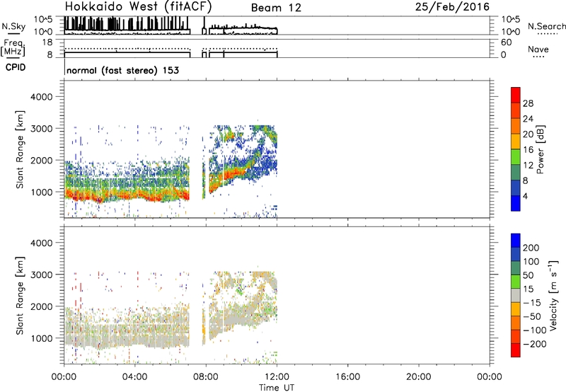Click the velocity panel 'Slant Range [km]' label
This screenshot has height=392, width=566.
coord(20,296)
